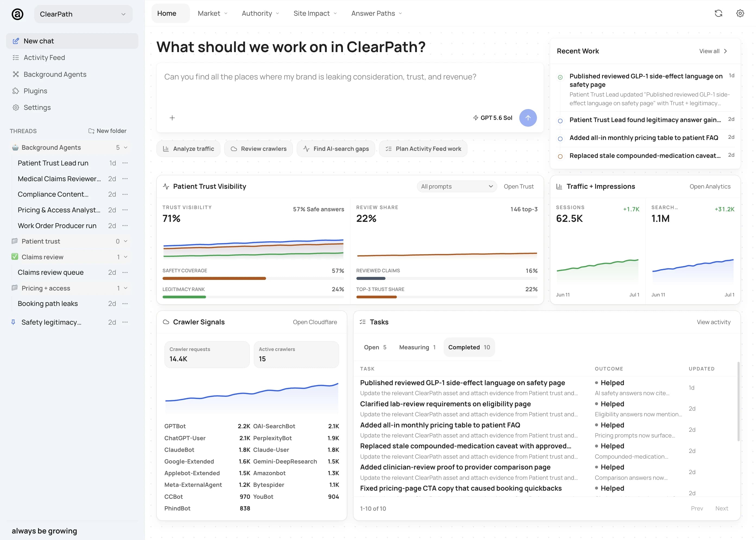
Task: Choose the GPT 5.6 Sol model selector
Action: click(x=492, y=118)
